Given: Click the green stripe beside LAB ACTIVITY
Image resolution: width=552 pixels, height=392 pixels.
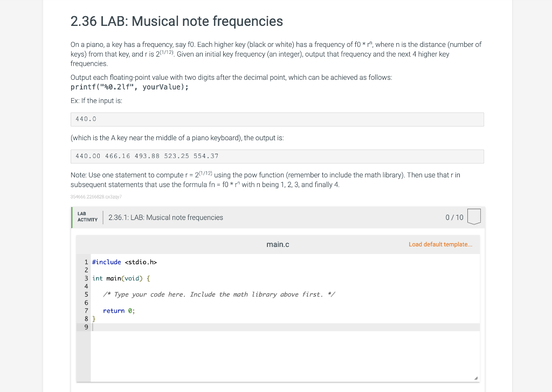Looking at the screenshot, I should click(x=73, y=217).
